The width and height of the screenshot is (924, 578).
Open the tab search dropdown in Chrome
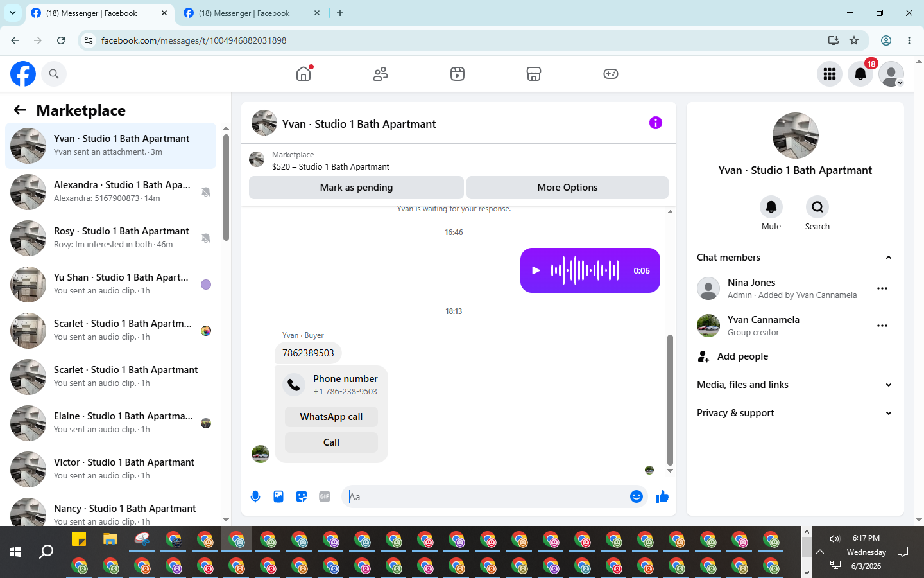[13, 13]
